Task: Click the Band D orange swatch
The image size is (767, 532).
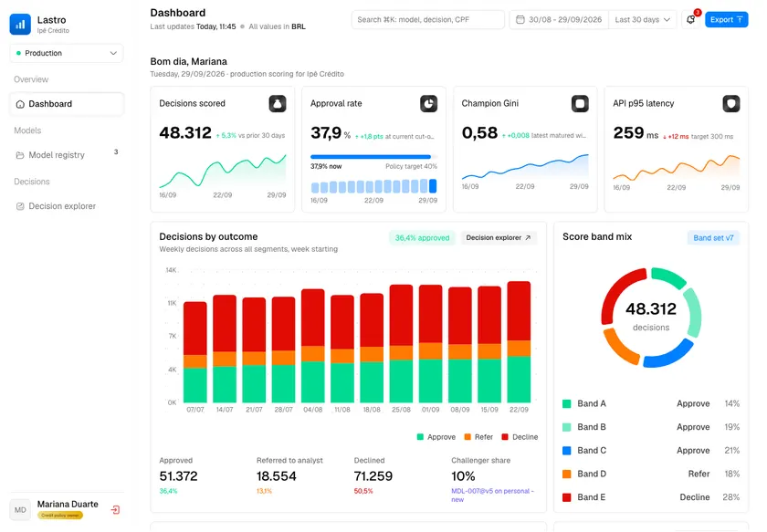Action: point(566,474)
